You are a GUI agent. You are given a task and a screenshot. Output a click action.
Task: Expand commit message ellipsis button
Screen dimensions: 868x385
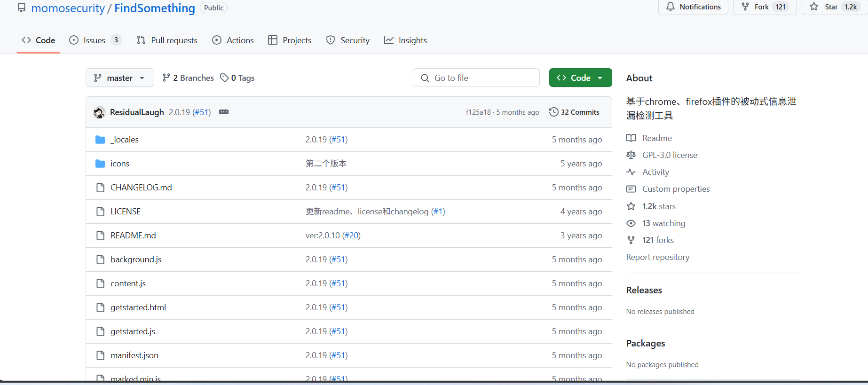pos(224,112)
